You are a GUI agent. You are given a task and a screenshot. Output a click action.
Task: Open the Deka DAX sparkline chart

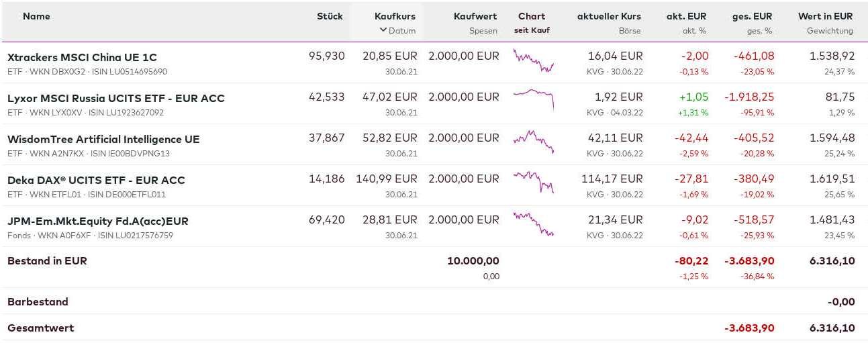point(533,182)
